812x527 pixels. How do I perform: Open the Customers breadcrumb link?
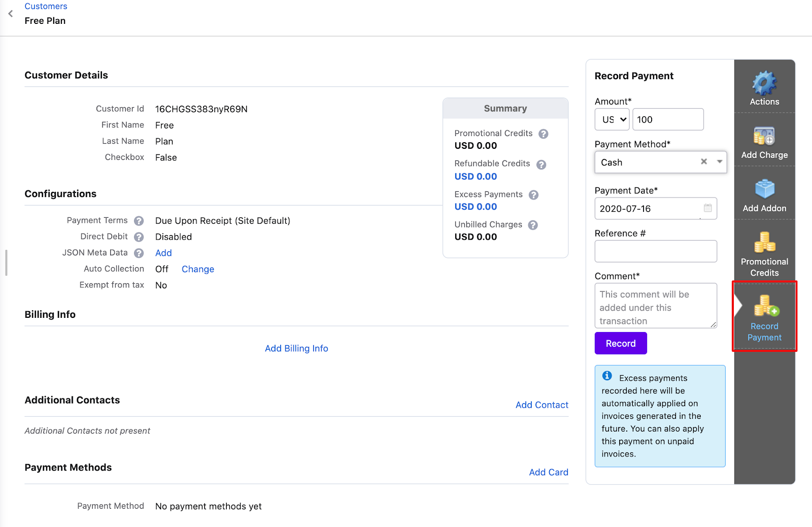click(46, 6)
